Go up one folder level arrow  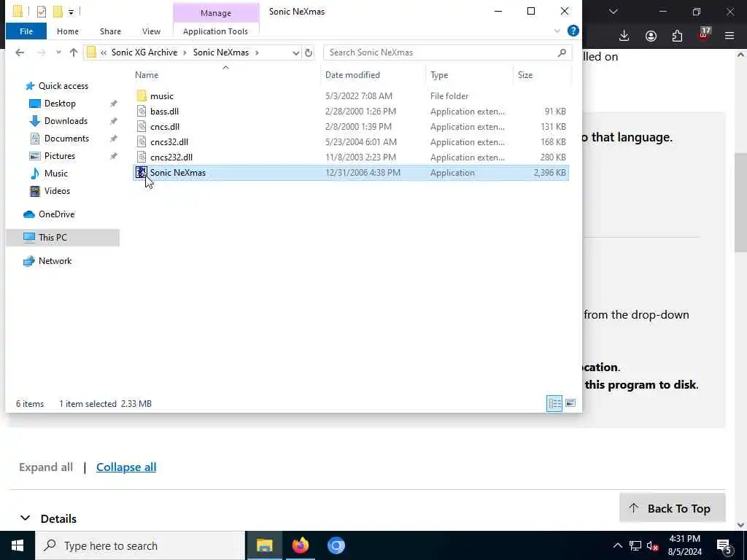tap(74, 52)
